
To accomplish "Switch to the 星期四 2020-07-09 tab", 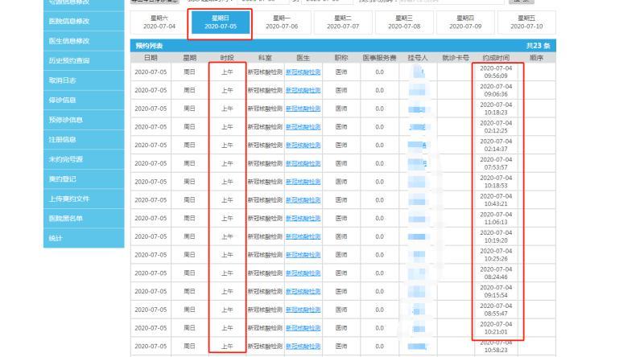I will coord(465,23).
